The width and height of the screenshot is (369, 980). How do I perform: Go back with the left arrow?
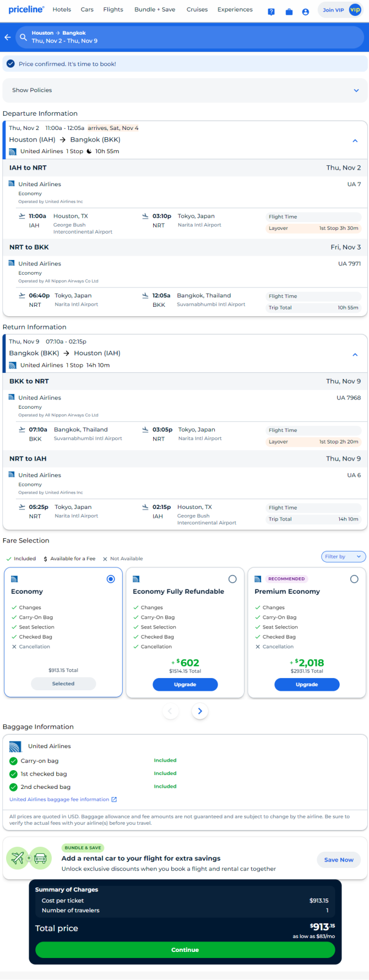pyautogui.click(x=8, y=37)
